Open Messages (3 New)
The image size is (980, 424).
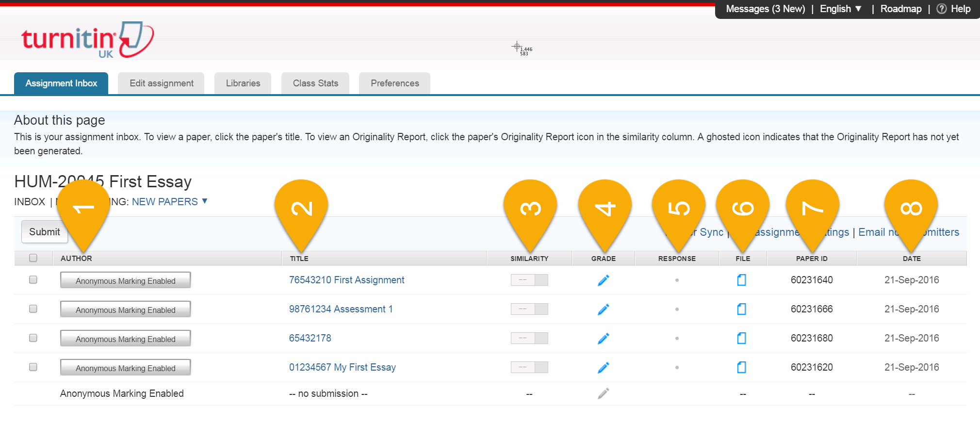point(766,9)
